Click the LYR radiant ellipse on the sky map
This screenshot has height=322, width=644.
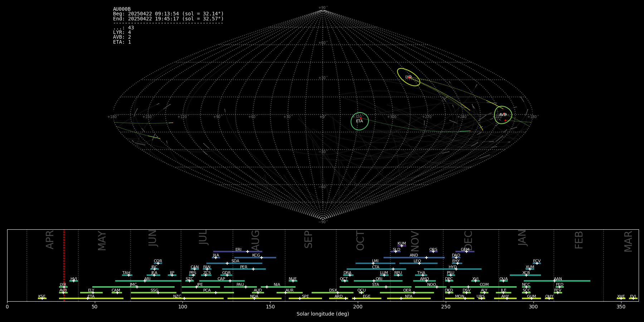click(408, 77)
